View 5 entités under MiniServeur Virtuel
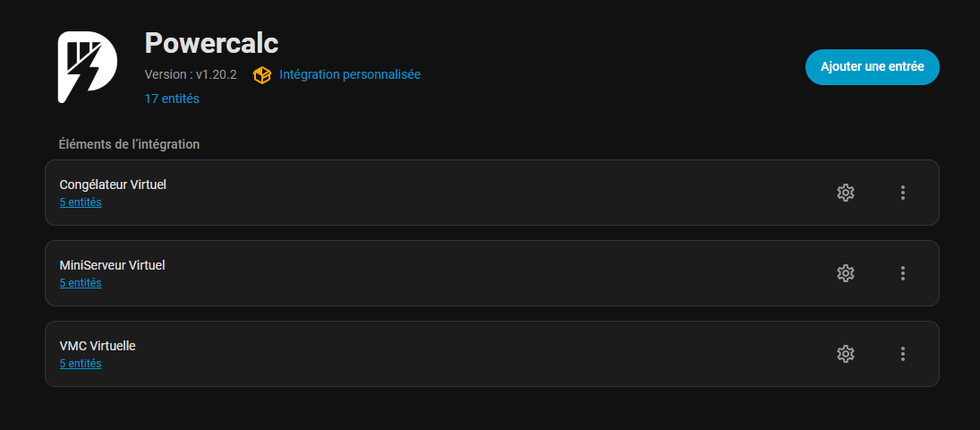Viewport: 980px width, 430px height. tap(81, 283)
